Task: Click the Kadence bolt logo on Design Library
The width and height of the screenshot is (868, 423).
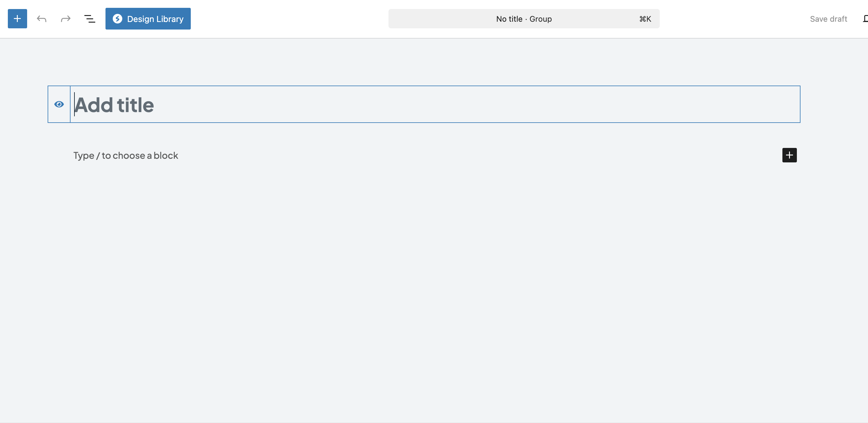Action: 118,19
